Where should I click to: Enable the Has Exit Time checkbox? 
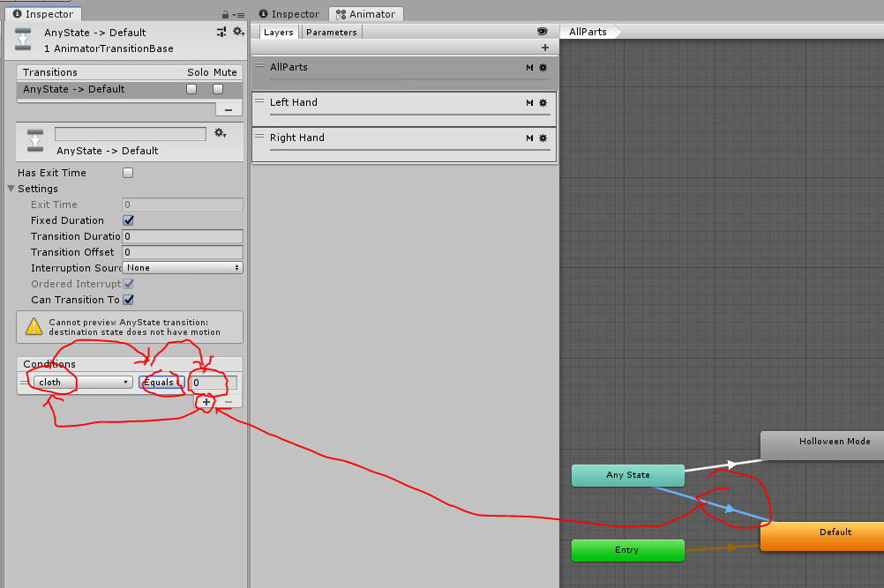[x=128, y=173]
